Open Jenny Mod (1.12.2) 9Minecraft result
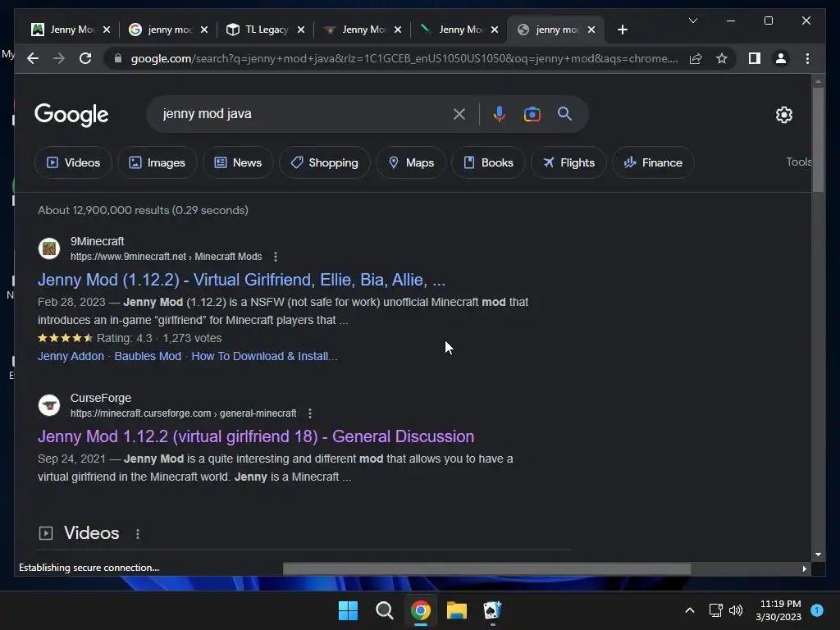The height and width of the screenshot is (630, 840). coord(242,280)
